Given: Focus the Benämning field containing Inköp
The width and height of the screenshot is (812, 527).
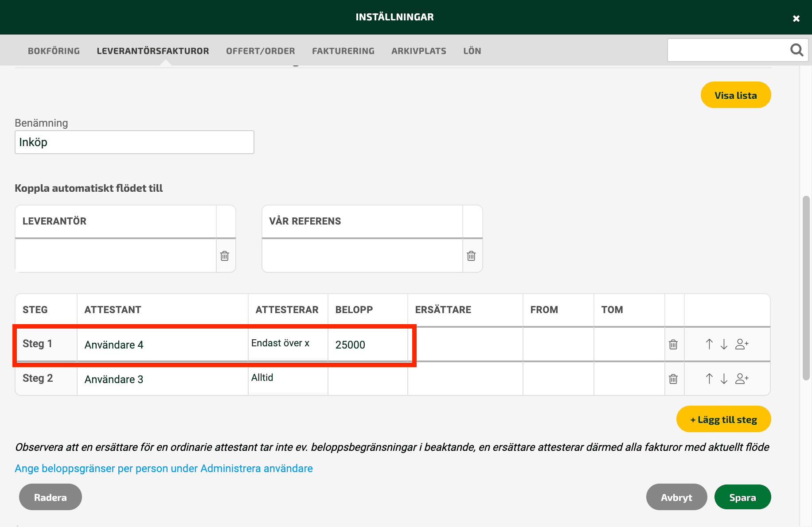Looking at the screenshot, I should coord(134,142).
